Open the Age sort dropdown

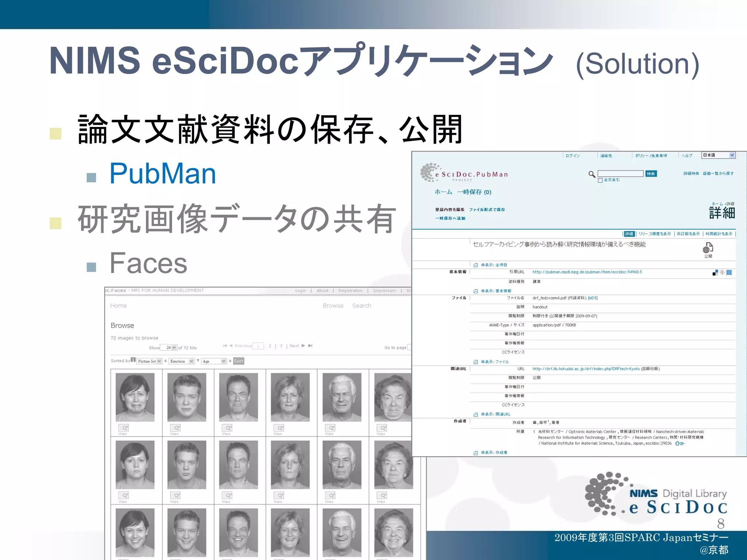point(214,361)
